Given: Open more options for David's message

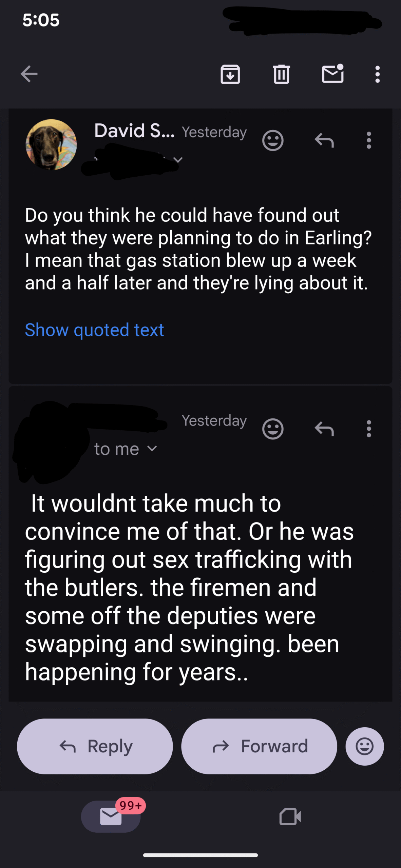Looking at the screenshot, I should (369, 140).
